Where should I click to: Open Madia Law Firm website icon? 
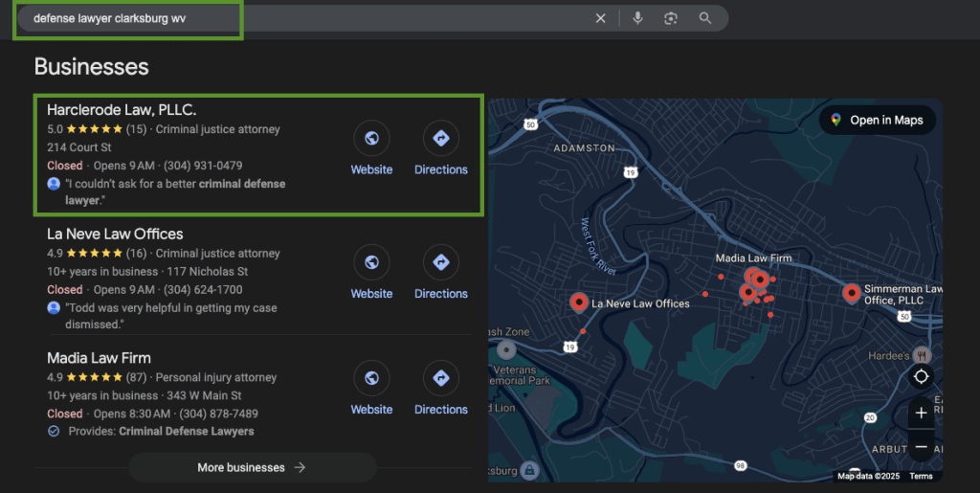tap(371, 377)
